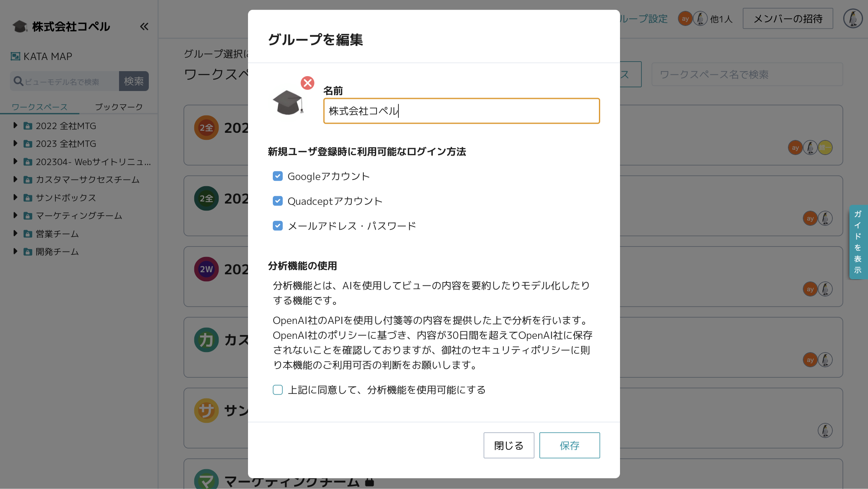Switch to the ワークスペース tab
Image resolution: width=868 pixels, height=489 pixels.
pyautogui.click(x=40, y=107)
